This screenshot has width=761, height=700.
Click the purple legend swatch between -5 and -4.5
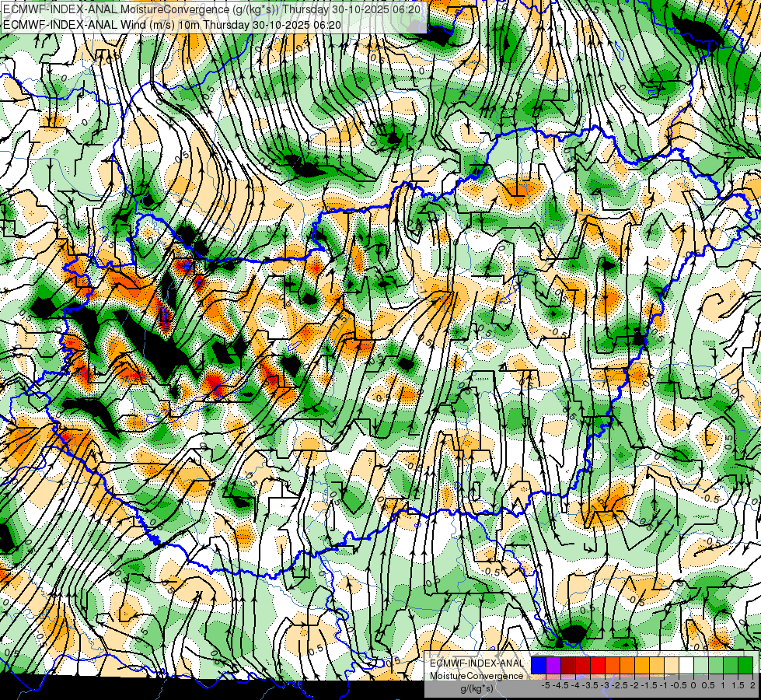tap(553, 665)
